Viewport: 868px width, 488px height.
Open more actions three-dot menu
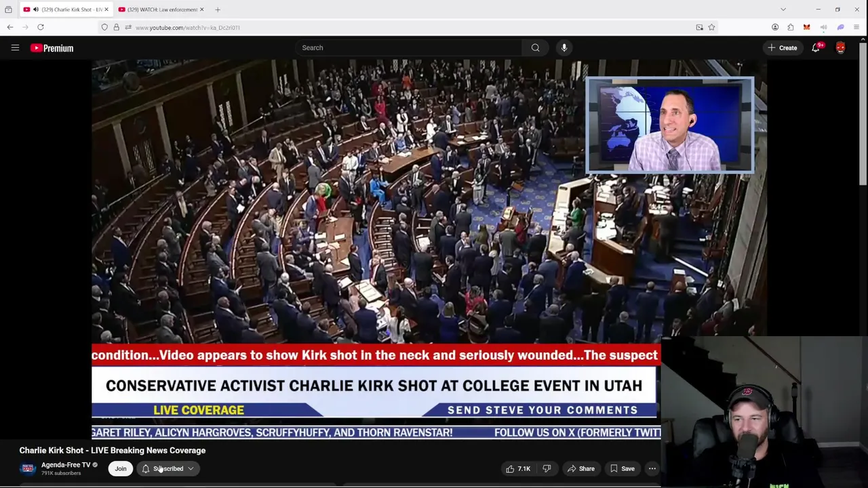[652, 468]
